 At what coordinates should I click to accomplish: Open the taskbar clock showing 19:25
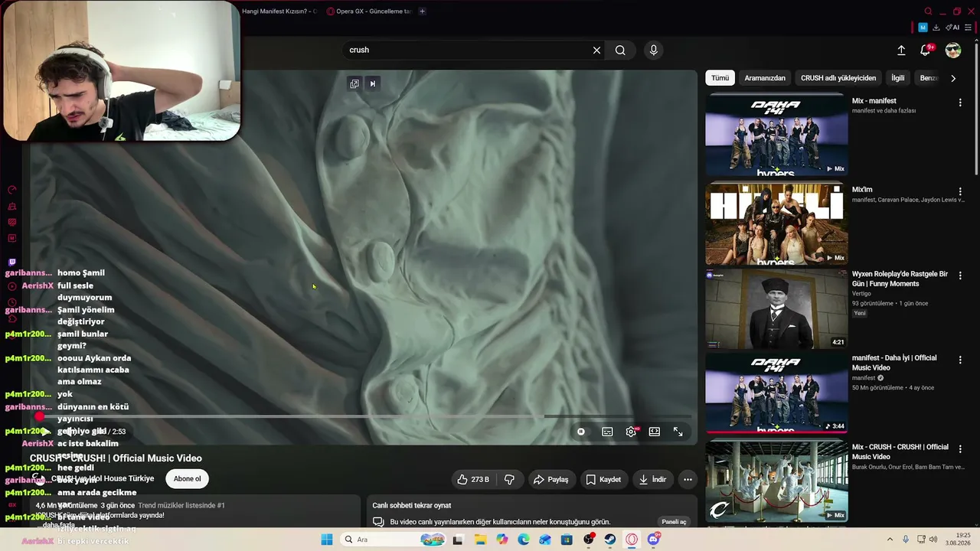click(957, 540)
